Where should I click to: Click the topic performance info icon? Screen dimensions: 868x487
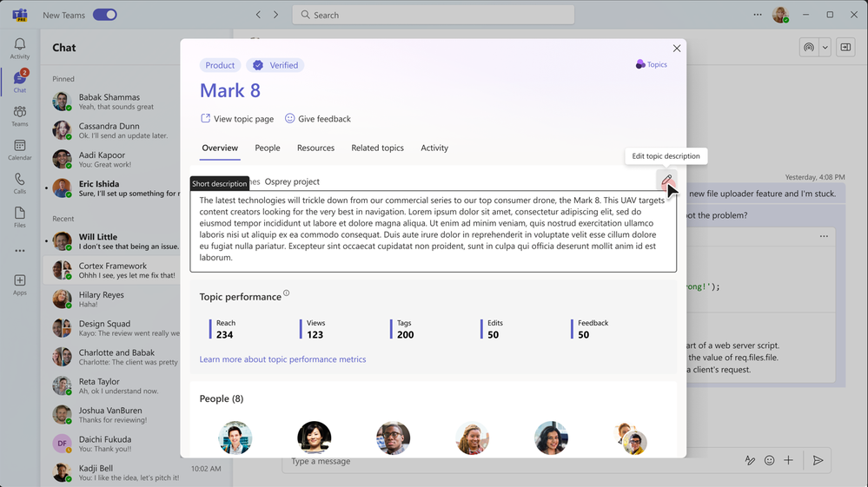[286, 293]
